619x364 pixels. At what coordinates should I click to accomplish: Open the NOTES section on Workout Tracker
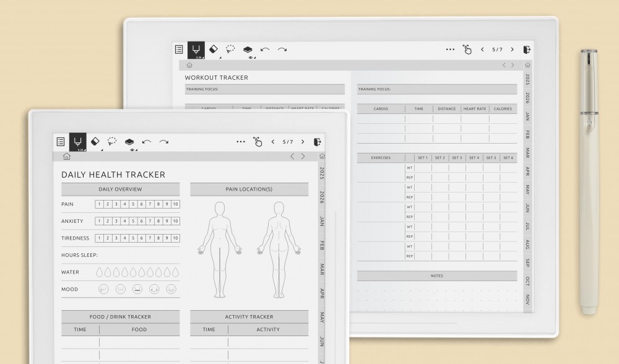click(x=436, y=276)
